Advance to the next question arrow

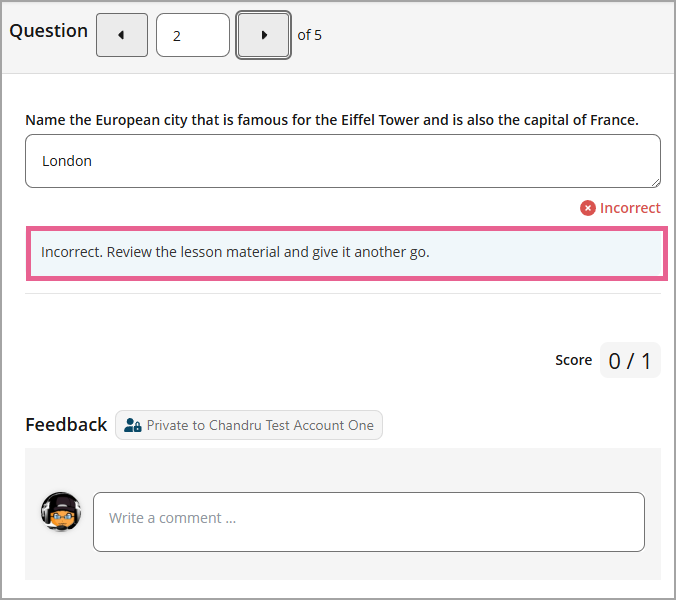tap(264, 35)
